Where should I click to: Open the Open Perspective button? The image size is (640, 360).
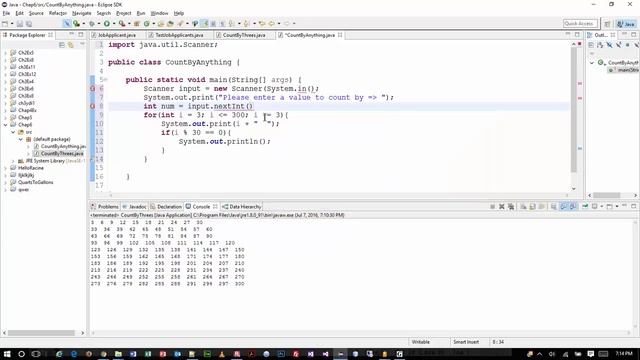click(607, 24)
